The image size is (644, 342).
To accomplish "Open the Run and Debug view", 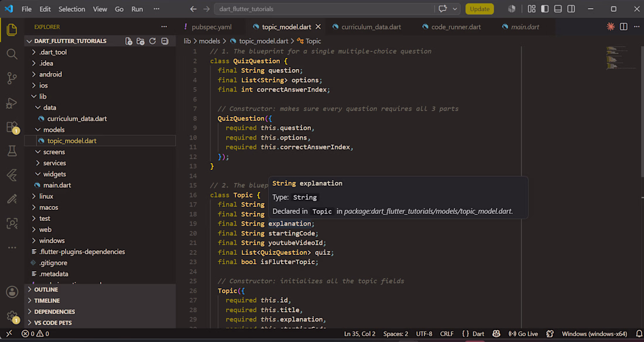I will pos(12,102).
